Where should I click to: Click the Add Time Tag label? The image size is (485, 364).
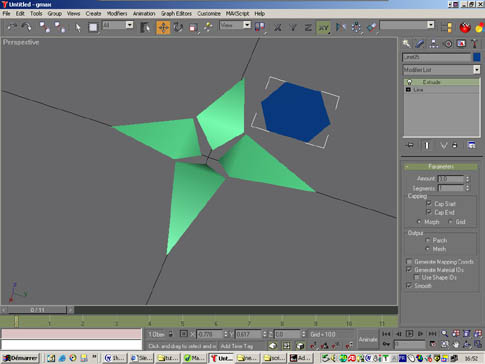pyautogui.click(x=237, y=346)
